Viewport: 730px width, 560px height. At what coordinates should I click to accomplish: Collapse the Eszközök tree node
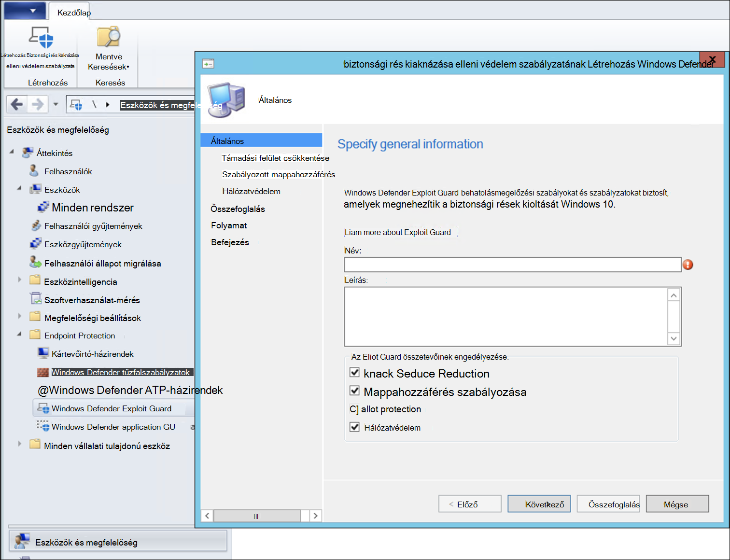pos(19,189)
